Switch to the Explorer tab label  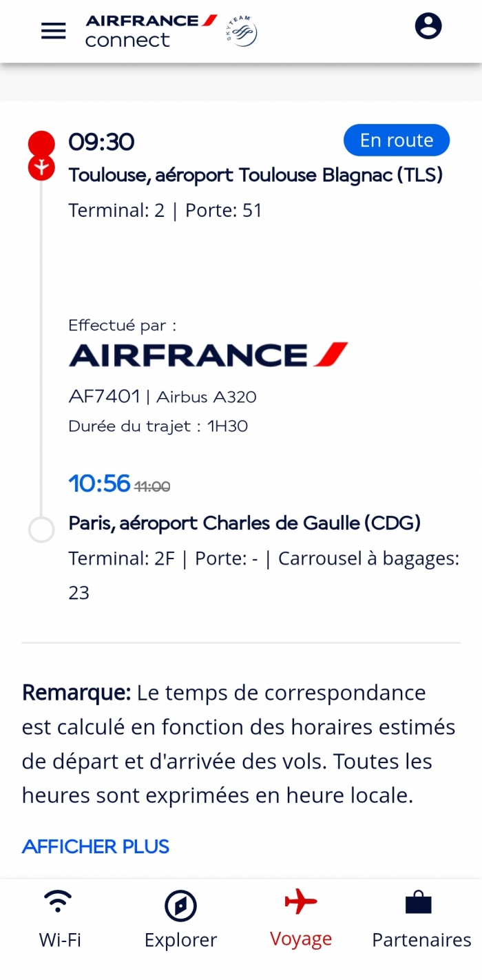coord(180,940)
